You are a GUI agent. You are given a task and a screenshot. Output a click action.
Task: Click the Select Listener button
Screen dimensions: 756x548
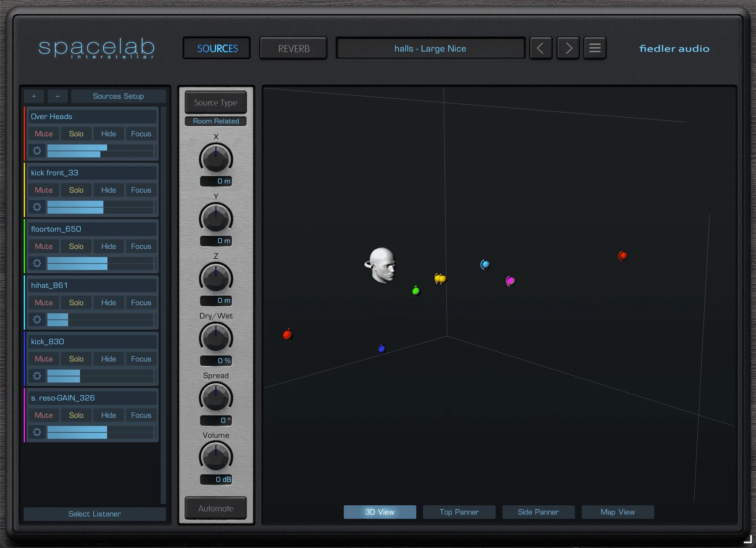(94, 514)
